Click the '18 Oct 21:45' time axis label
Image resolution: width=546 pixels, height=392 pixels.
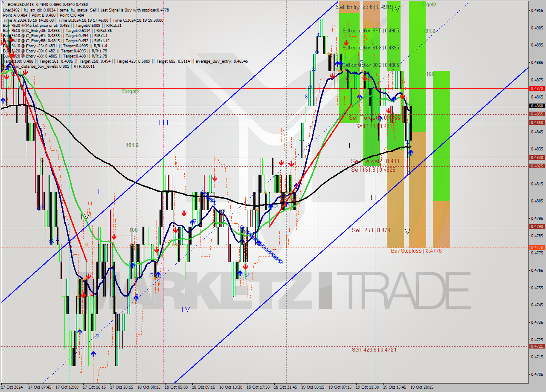285,387
